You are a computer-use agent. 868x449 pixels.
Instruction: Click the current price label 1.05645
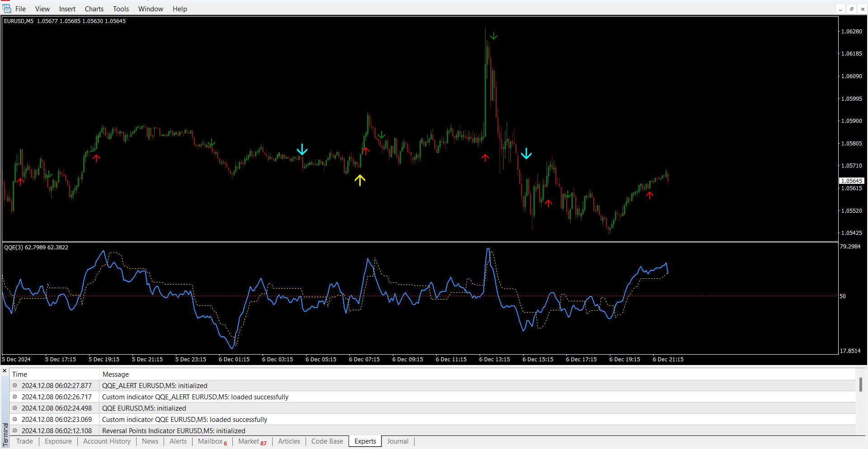click(x=851, y=181)
